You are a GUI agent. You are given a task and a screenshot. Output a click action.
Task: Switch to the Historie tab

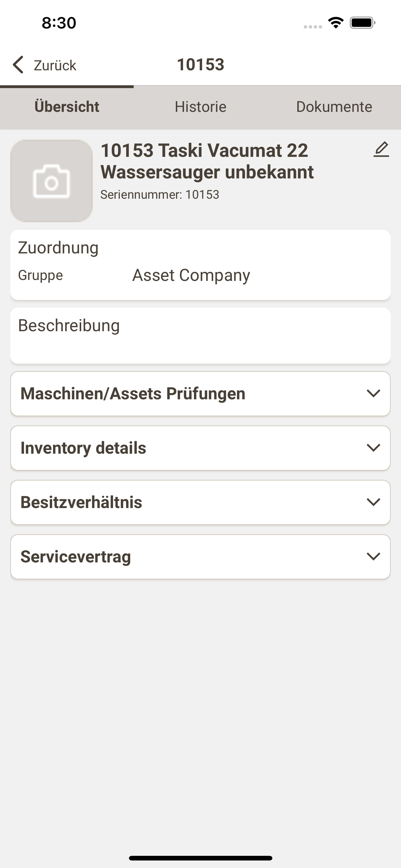pos(200,107)
